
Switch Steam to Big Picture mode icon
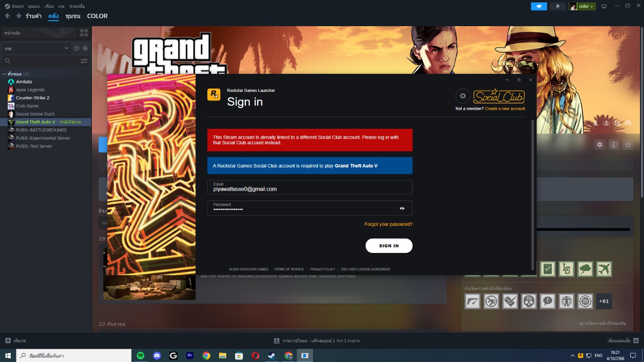coord(604,6)
